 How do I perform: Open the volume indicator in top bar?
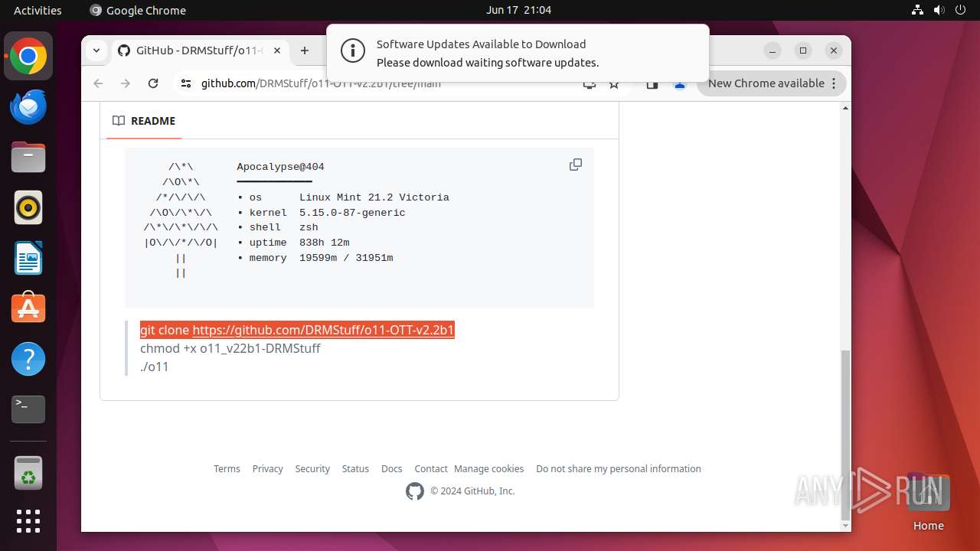pos(939,10)
